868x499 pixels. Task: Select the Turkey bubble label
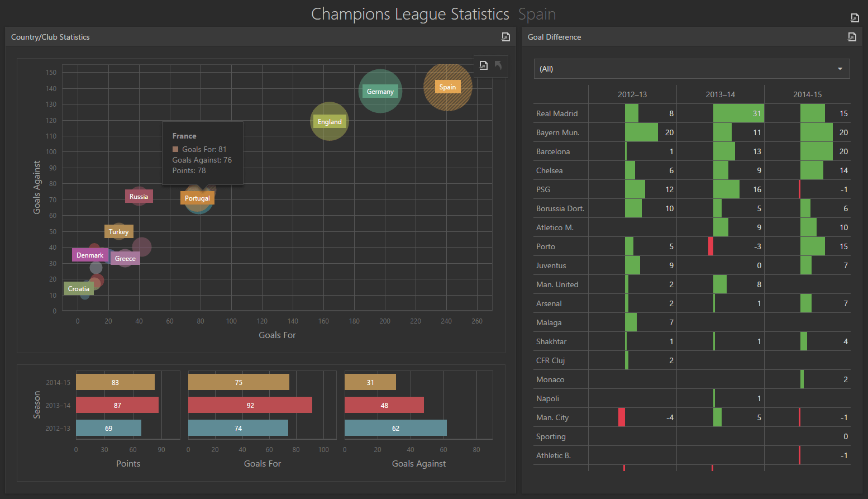[118, 232]
